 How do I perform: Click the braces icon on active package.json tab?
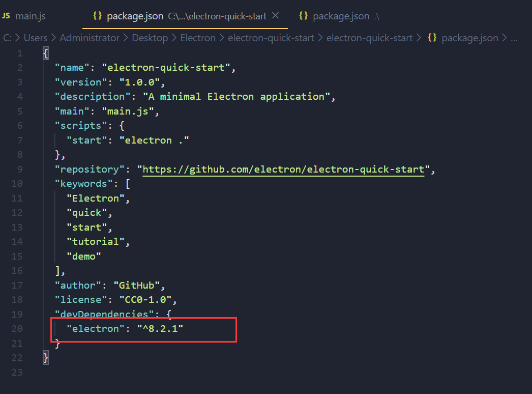97,16
